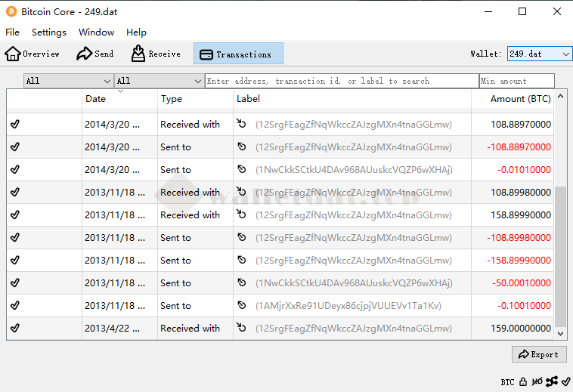This screenshot has width=573, height=392.
Task: Click the BTC unit display in status bar
Action: tap(507, 382)
